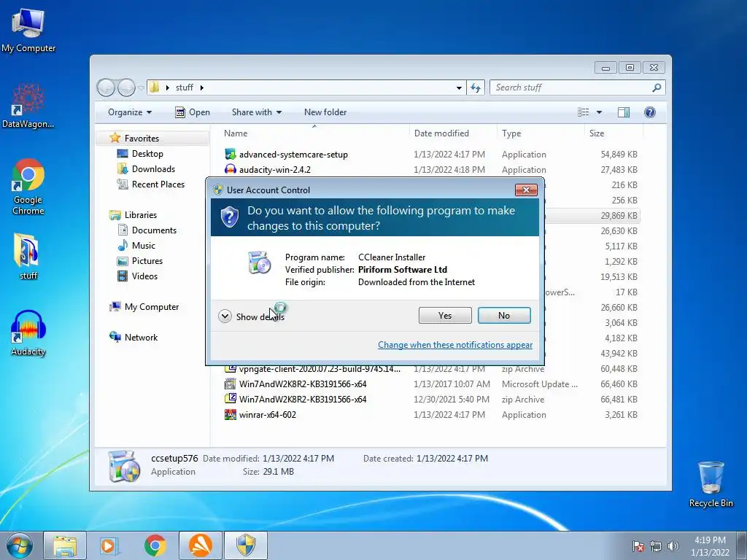Select My Computer in navigation pane
Image resolution: width=747 pixels, height=560 pixels.
152,307
